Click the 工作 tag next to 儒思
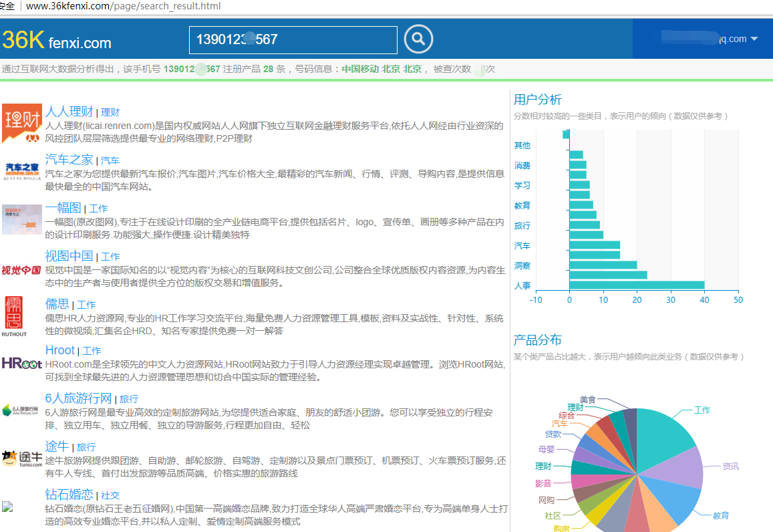The width and height of the screenshot is (773, 532). click(86, 305)
